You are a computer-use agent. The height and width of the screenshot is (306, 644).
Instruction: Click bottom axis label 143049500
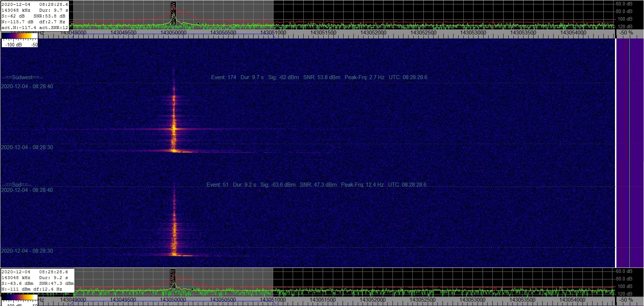123,300
